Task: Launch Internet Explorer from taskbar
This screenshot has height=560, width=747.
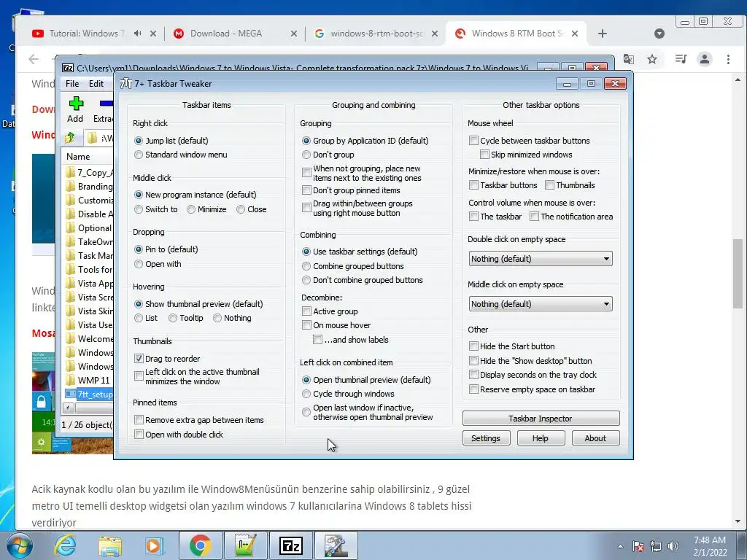Action: pos(65,545)
